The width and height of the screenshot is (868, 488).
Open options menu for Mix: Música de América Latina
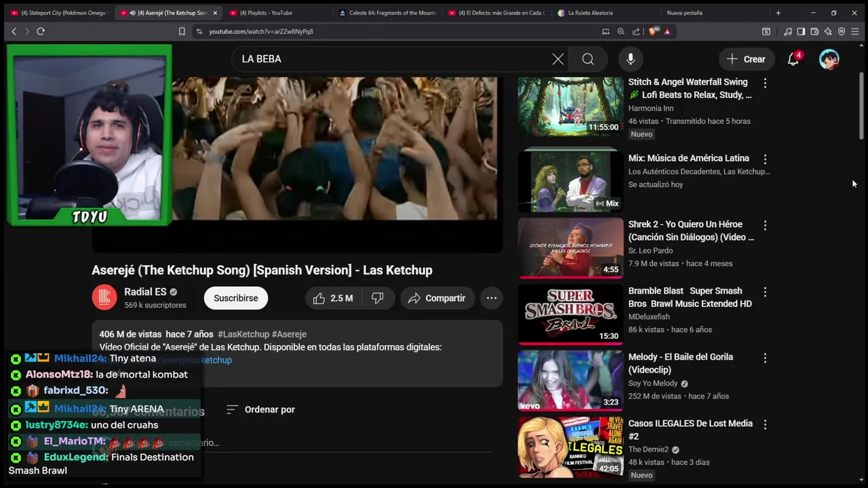[x=765, y=159]
